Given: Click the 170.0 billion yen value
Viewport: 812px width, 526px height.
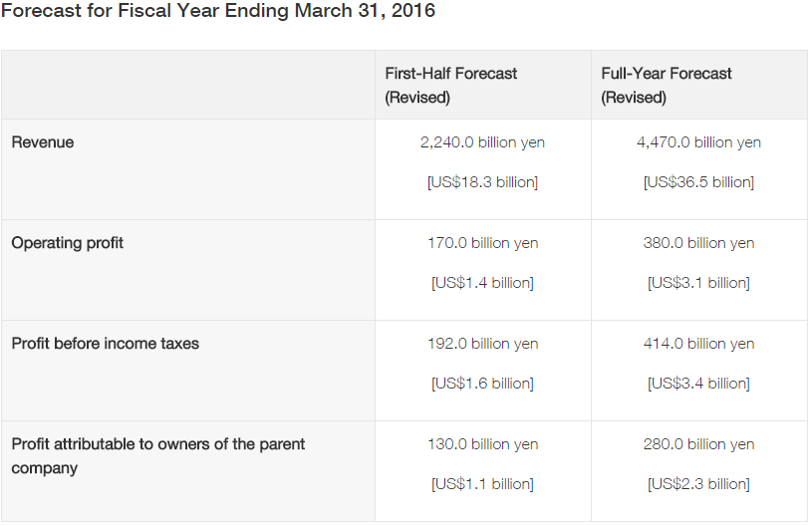Looking at the screenshot, I should tap(482, 243).
